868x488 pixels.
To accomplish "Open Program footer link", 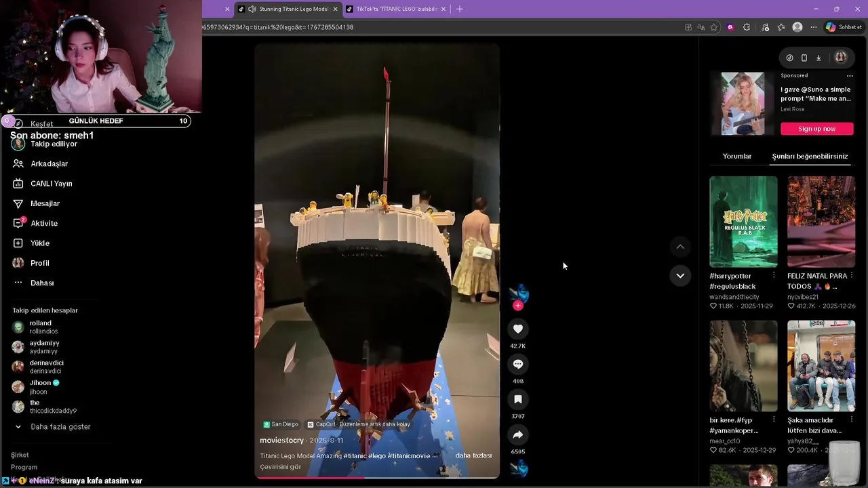I will pos(24,467).
